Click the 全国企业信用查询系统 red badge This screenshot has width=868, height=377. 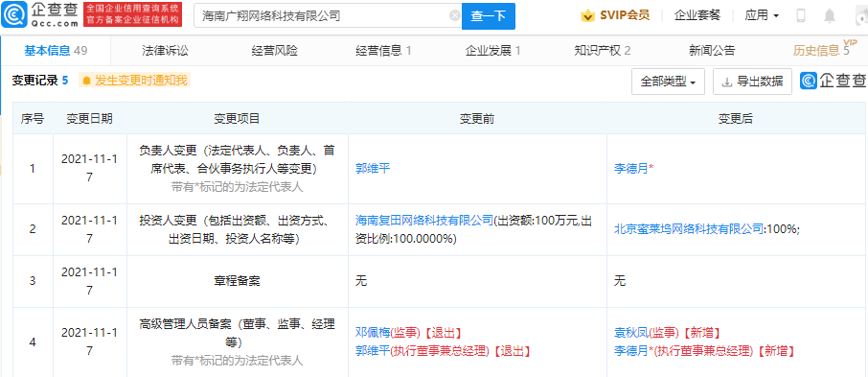132,15
